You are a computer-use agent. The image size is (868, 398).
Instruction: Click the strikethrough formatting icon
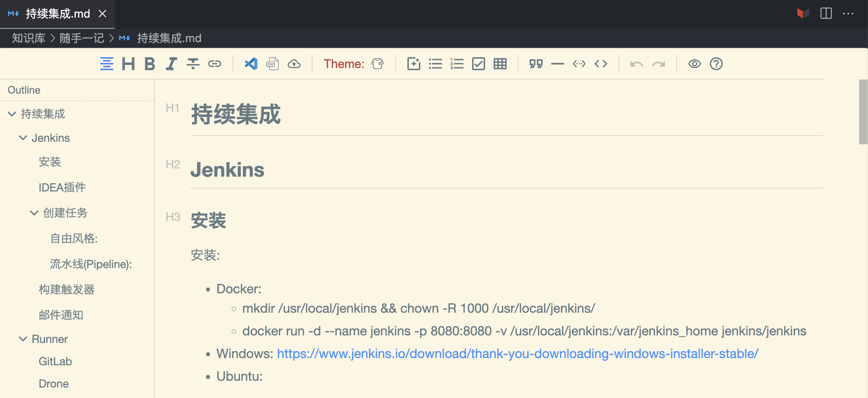pos(193,64)
